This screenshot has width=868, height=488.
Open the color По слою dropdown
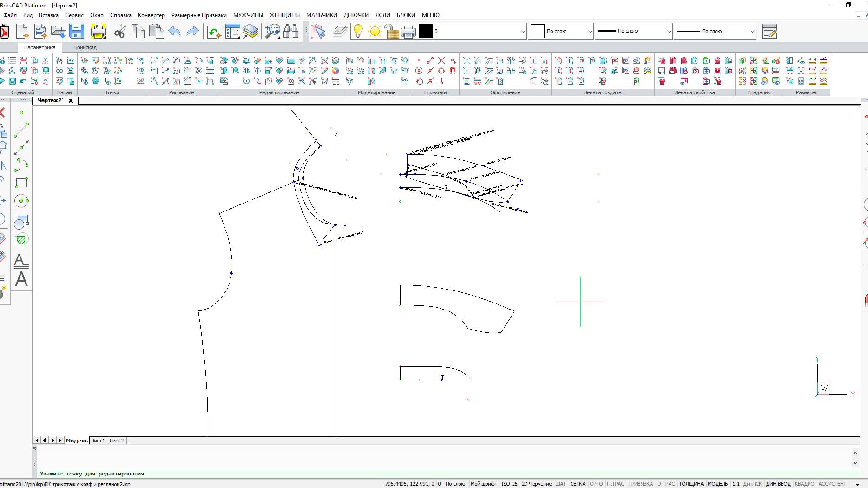tap(561, 31)
